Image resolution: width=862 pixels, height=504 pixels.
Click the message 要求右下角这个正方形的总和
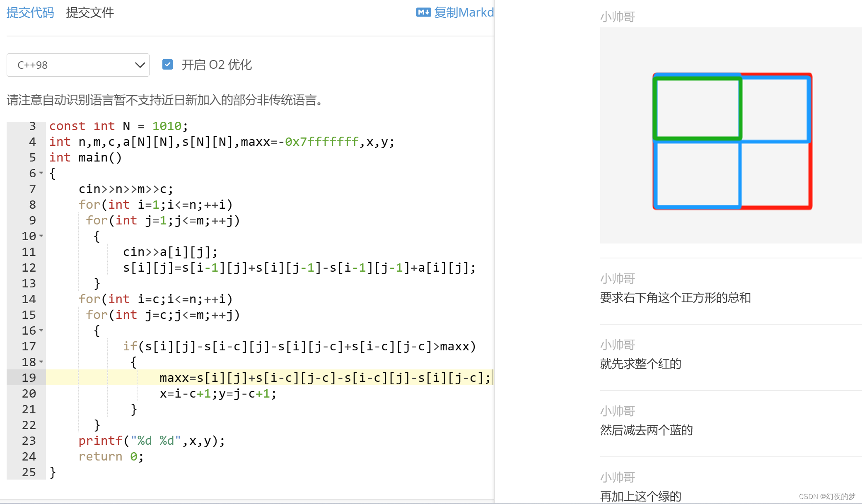tap(675, 298)
